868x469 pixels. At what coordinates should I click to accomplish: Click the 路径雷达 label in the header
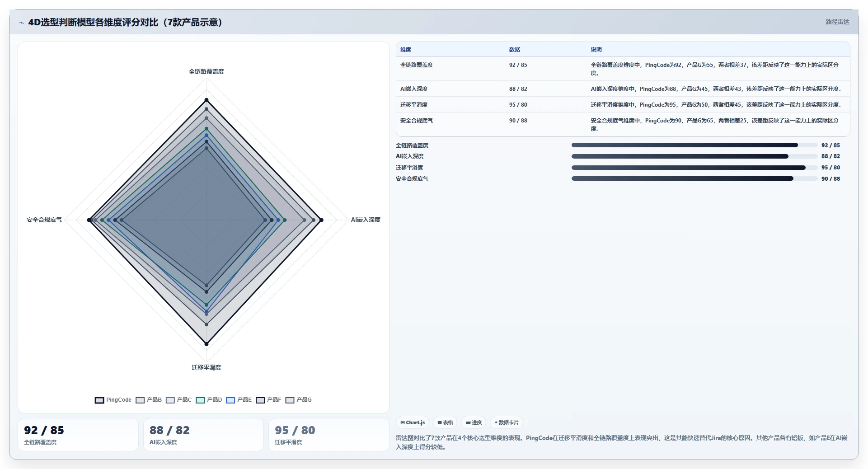point(837,22)
